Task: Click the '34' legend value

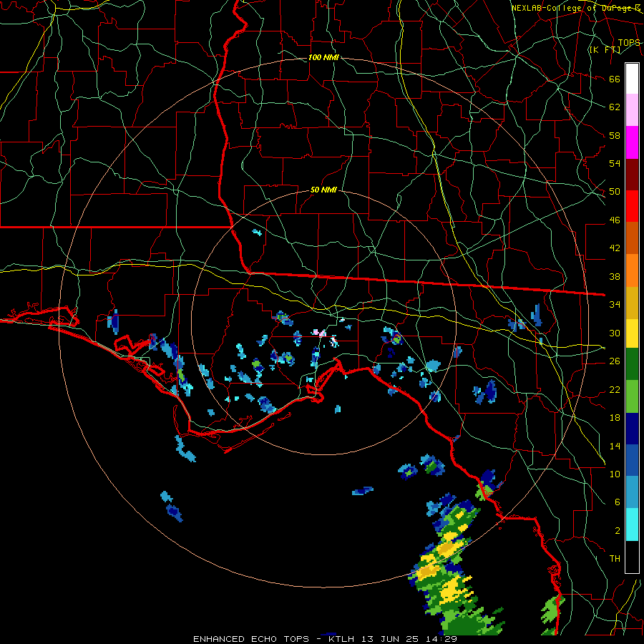Action: pyautogui.click(x=615, y=304)
